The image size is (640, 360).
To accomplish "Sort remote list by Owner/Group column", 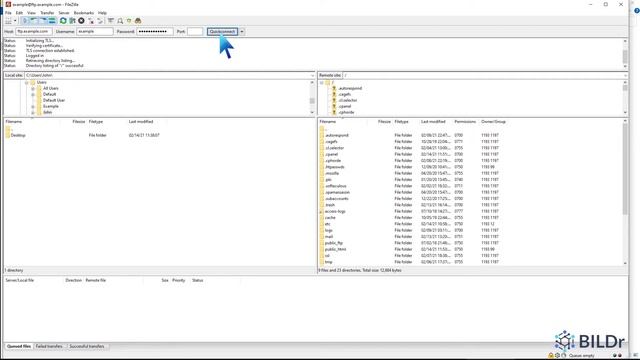I will click(493, 122).
